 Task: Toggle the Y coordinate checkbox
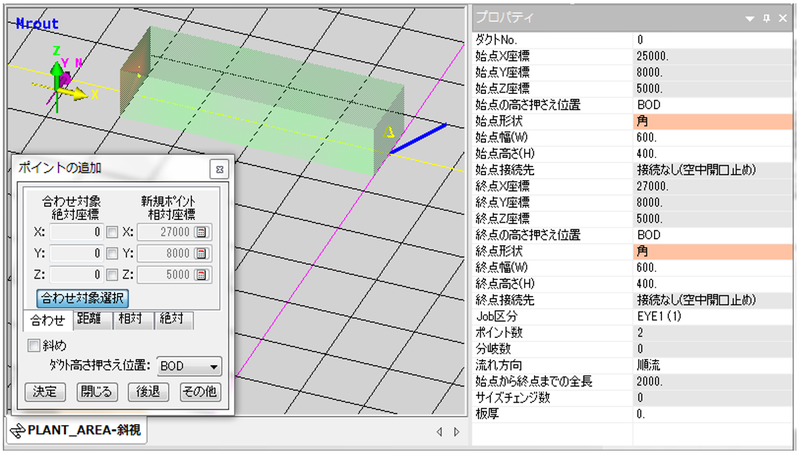pyautogui.click(x=112, y=253)
